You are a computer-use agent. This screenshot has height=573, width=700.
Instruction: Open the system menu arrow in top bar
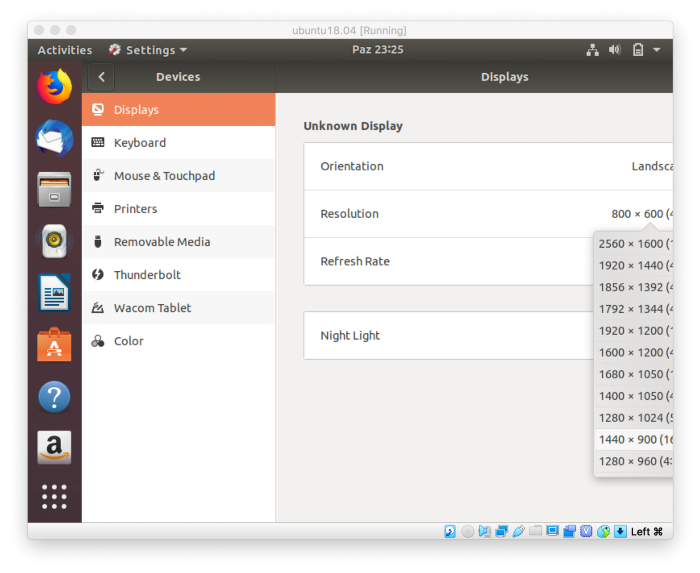point(657,50)
